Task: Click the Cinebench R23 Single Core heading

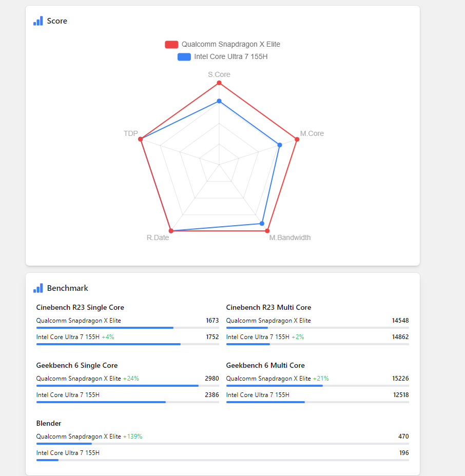Action: tap(80, 308)
